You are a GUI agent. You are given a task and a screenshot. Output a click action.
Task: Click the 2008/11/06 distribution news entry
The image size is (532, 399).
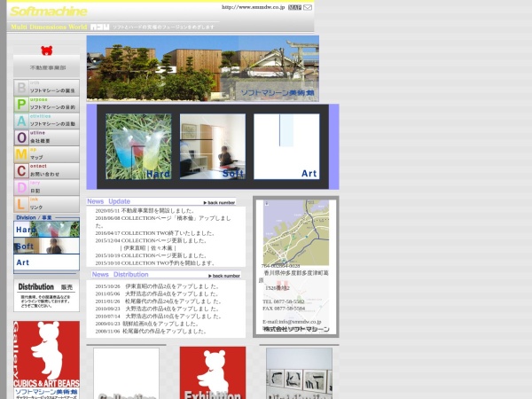151,331
